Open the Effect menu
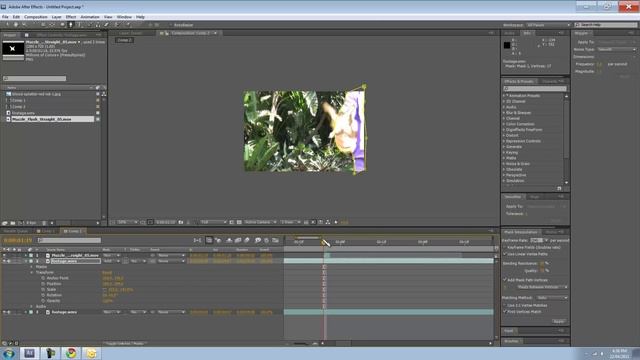Viewport: 640px width, 360px height. tap(71, 17)
